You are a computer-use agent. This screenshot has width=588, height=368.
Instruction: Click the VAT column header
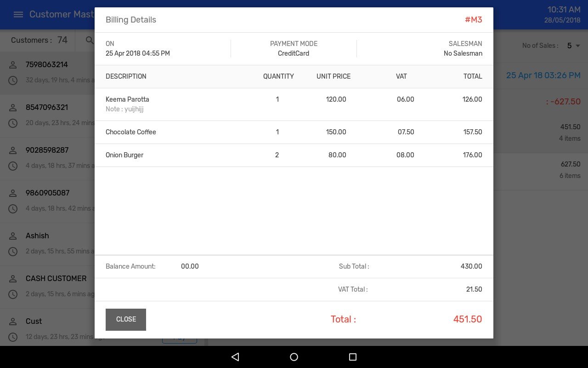click(x=401, y=76)
